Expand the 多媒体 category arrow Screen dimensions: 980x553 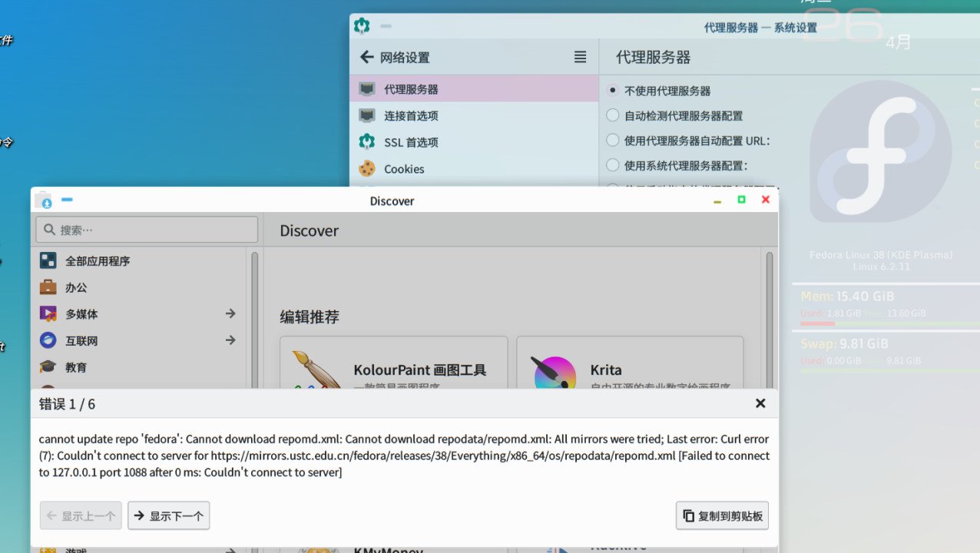[x=230, y=313]
